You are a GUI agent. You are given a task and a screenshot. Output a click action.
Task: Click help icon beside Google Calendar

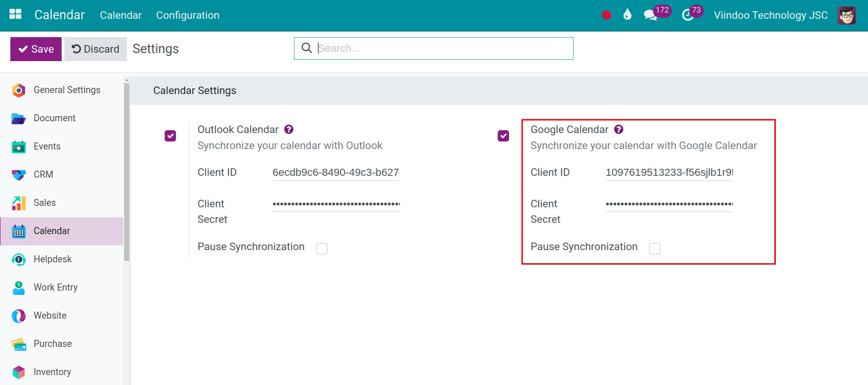tap(619, 129)
